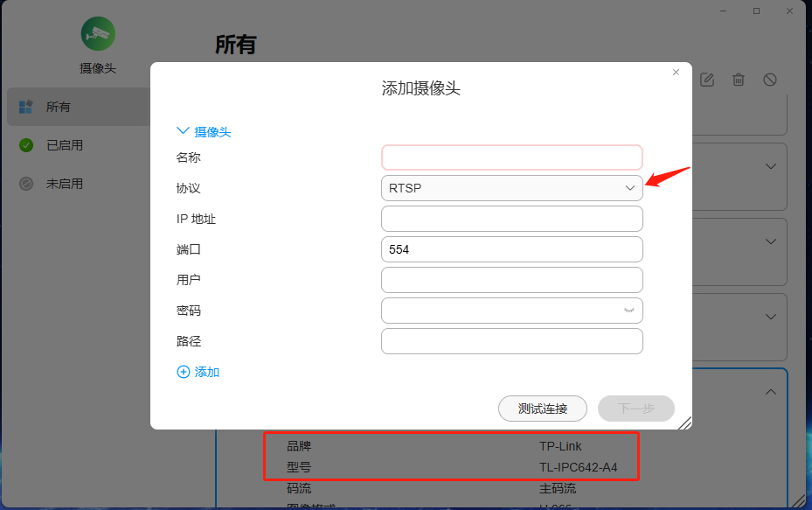Click the dialog resize grip corner
Image resolution: width=812 pixels, height=510 pixels.
(685, 423)
